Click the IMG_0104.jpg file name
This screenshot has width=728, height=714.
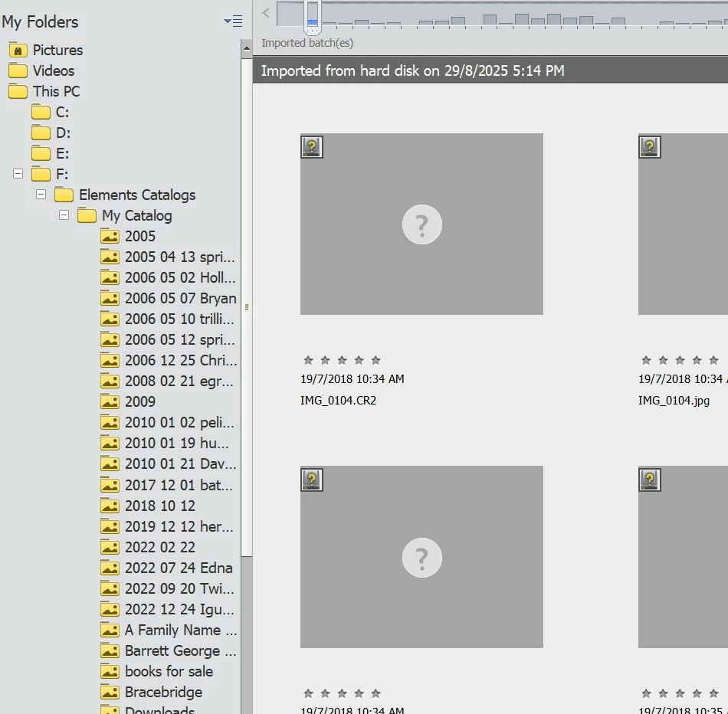click(674, 400)
